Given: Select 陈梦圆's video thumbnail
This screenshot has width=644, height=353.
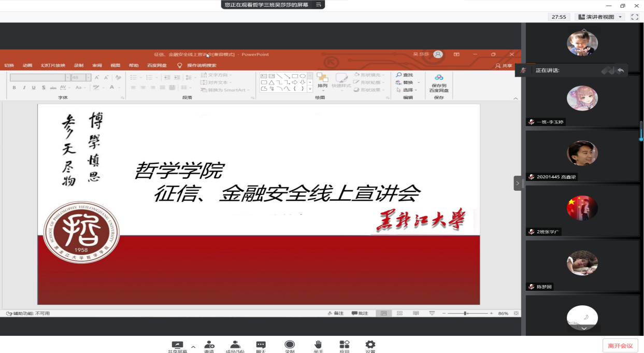Looking at the screenshot, I should tap(582, 264).
